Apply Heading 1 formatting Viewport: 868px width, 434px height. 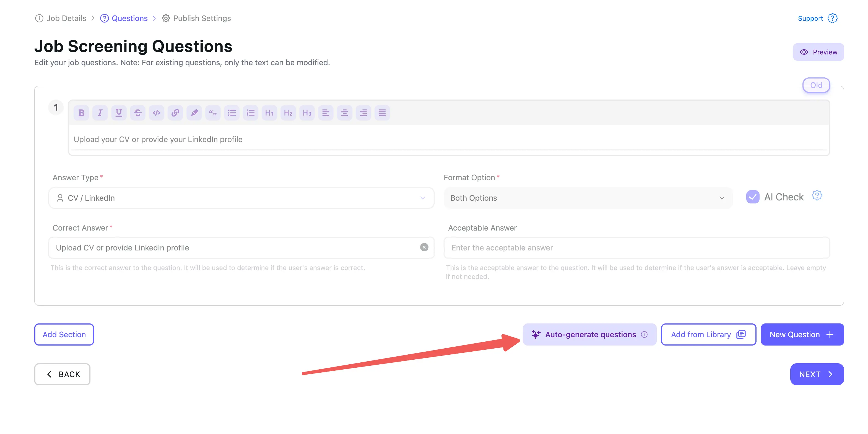tap(269, 113)
